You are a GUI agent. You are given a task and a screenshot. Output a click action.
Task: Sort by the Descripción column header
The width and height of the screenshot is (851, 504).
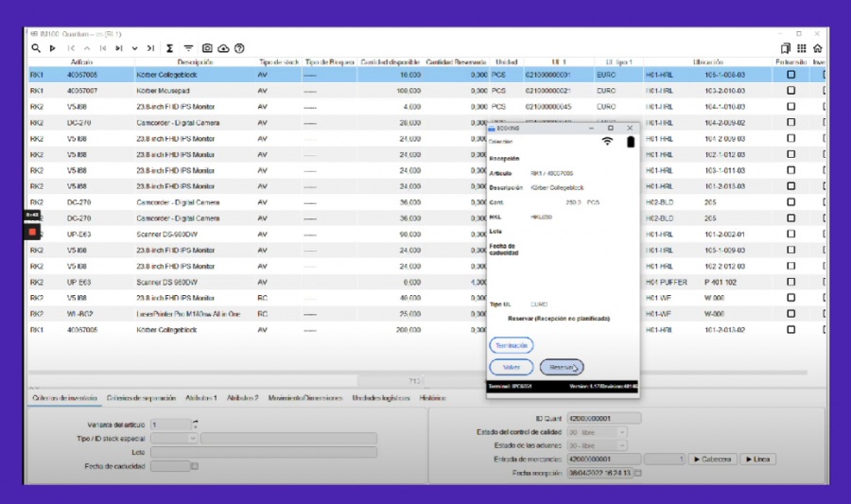[195, 61]
